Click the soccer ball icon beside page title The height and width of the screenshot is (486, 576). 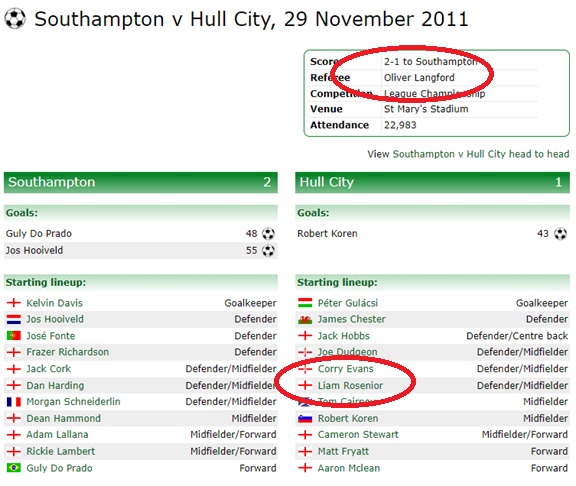[15, 18]
